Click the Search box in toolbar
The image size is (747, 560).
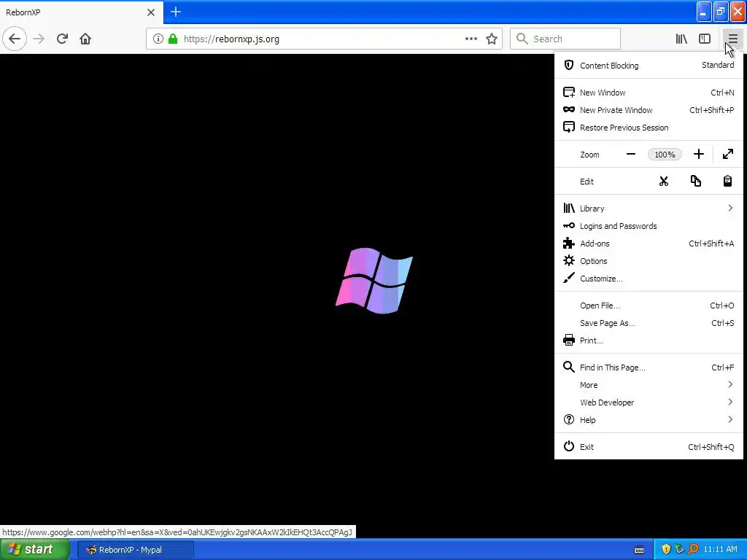(565, 39)
